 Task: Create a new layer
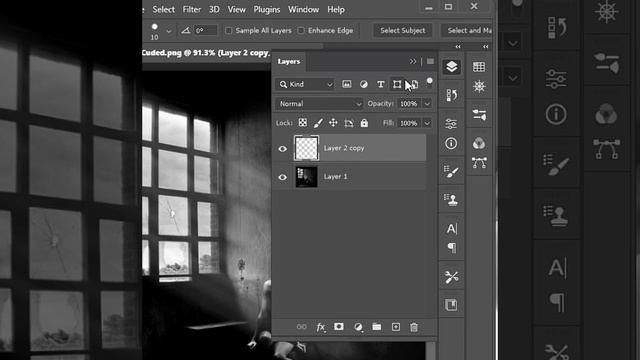(396, 327)
